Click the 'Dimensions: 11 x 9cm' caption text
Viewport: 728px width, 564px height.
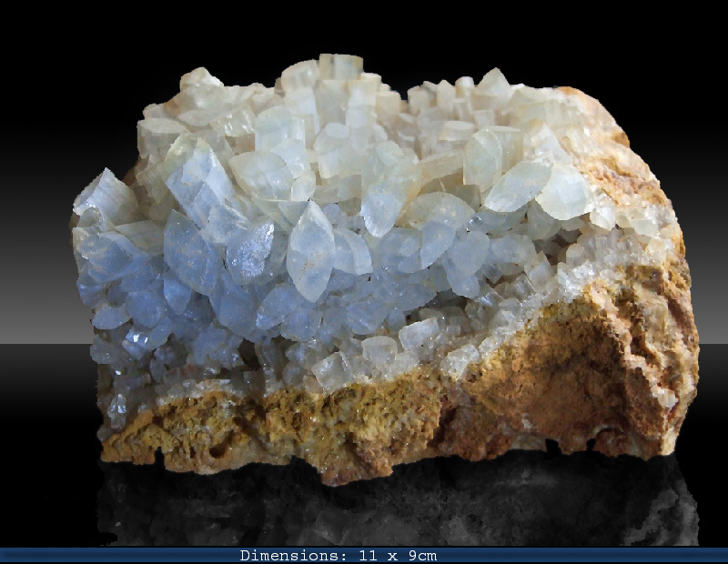click(339, 556)
